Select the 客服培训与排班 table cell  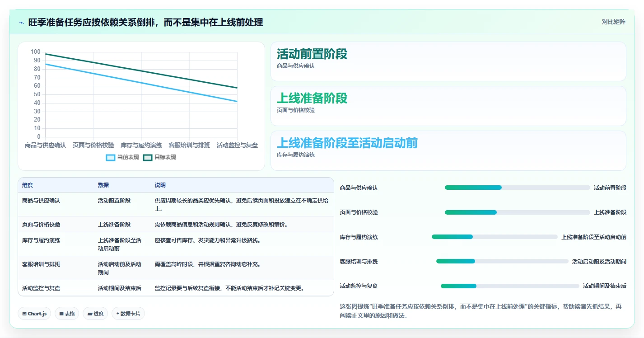56,268
